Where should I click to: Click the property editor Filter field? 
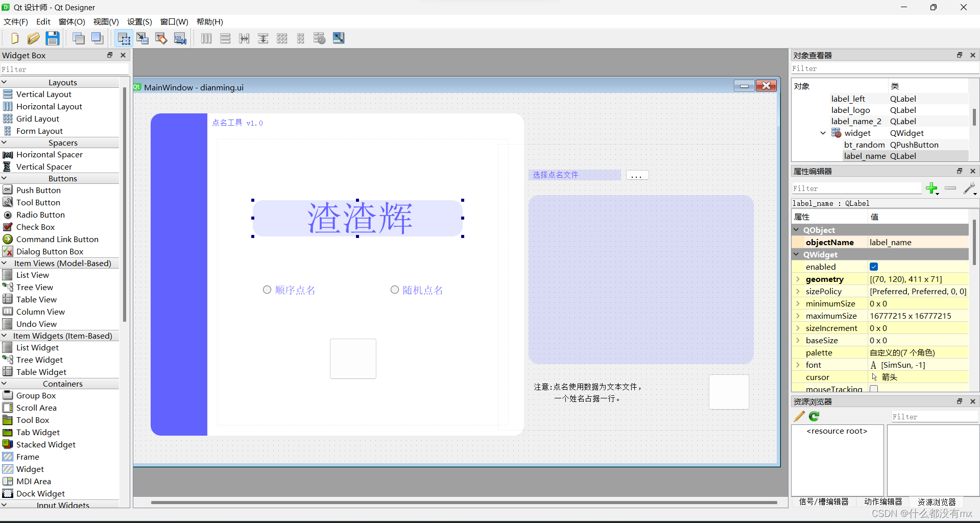[856, 188]
